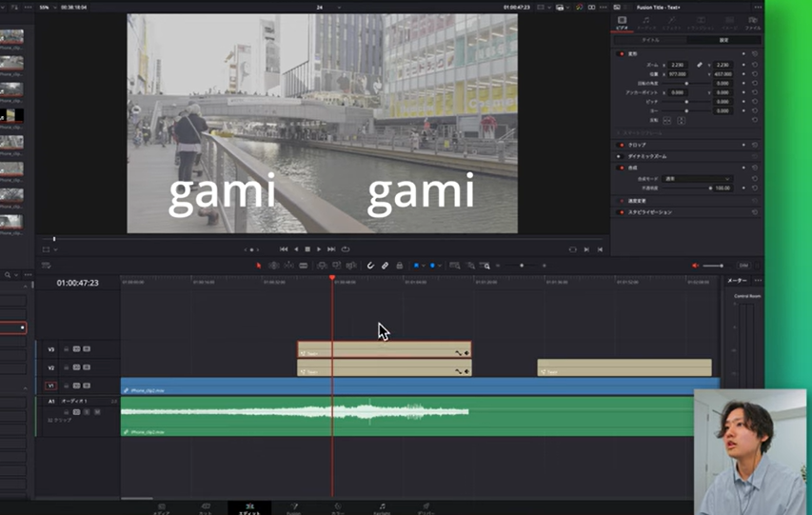Jump to the first frame with the transport button
Viewport: 812px width, 515px height.
point(284,249)
